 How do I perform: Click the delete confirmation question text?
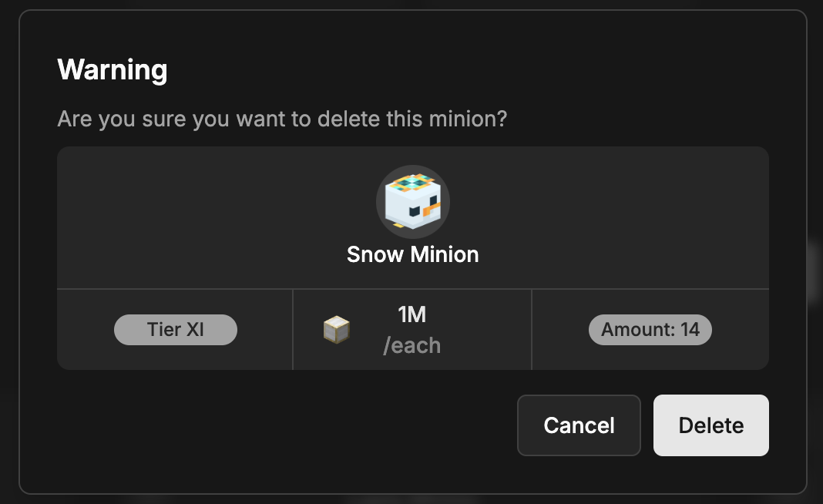282,120
